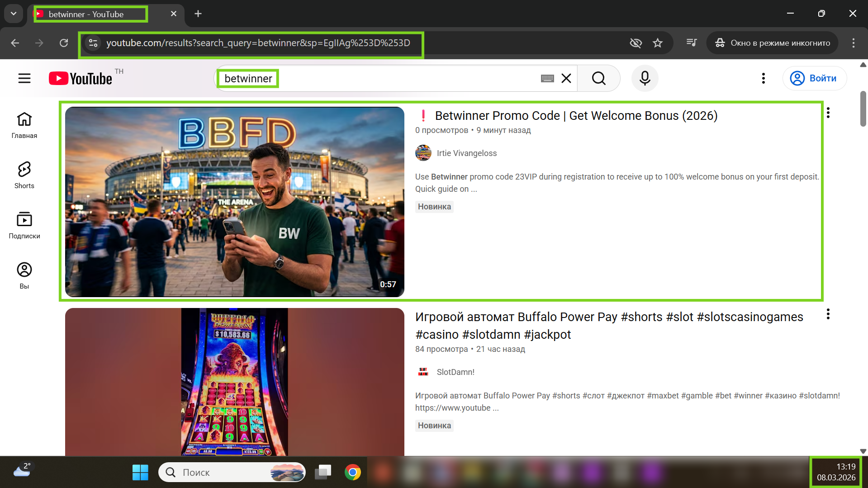Viewport: 868px width, 488px height.
Task: Open the on-screen keyboard icon in search
Action: (547, 78)
